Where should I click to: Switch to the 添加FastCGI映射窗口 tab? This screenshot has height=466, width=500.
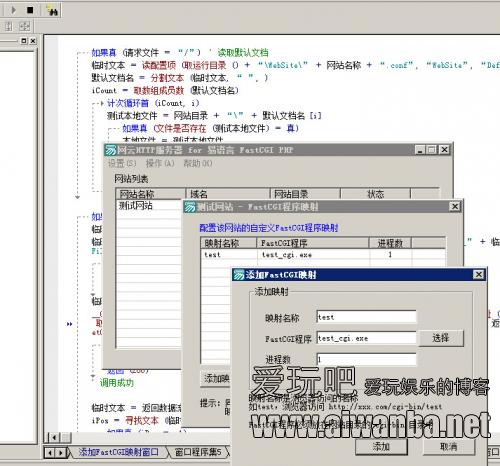click(119, 452)
